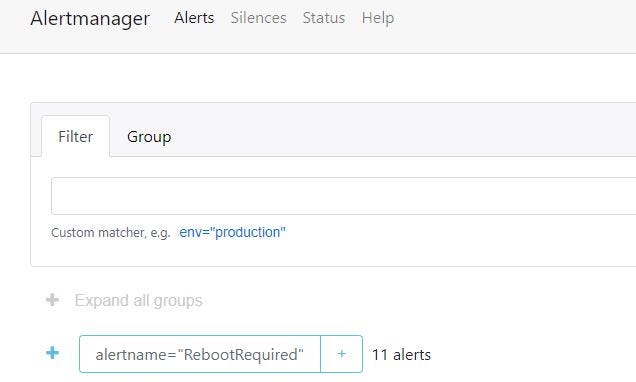
Task: Click the plus icon beside Expand all groups
Action: (x=52, y=300)
